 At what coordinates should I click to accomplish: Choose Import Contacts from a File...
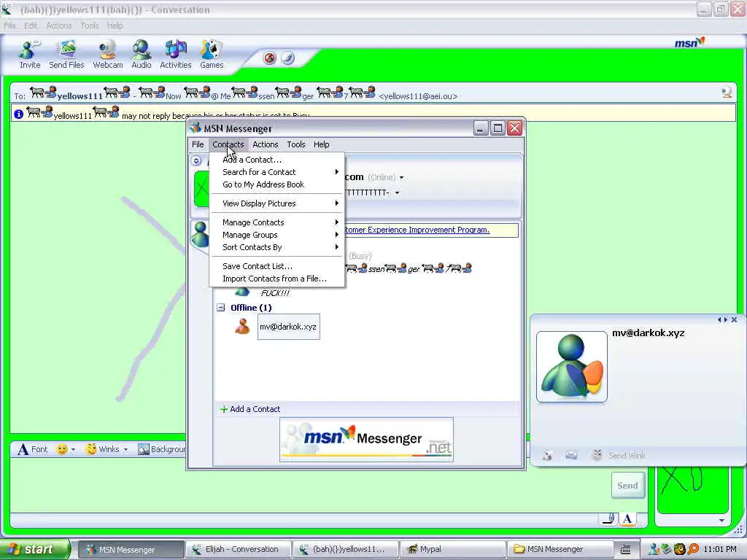(x=276, y=279)
